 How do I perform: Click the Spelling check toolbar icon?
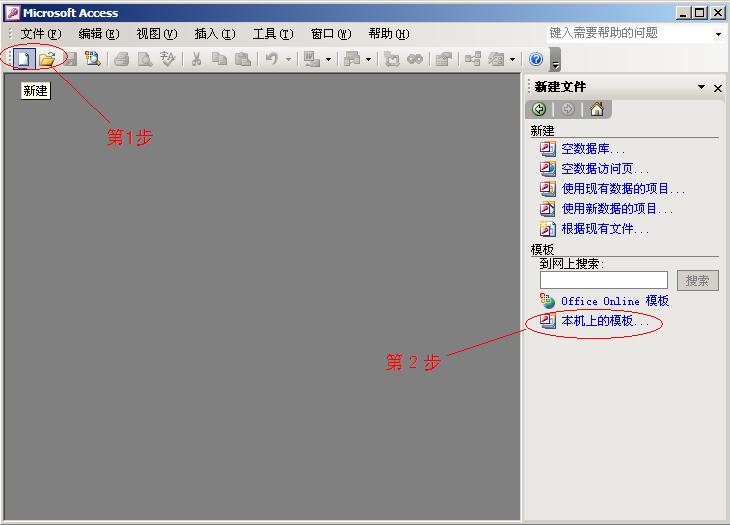click(168, 59)
